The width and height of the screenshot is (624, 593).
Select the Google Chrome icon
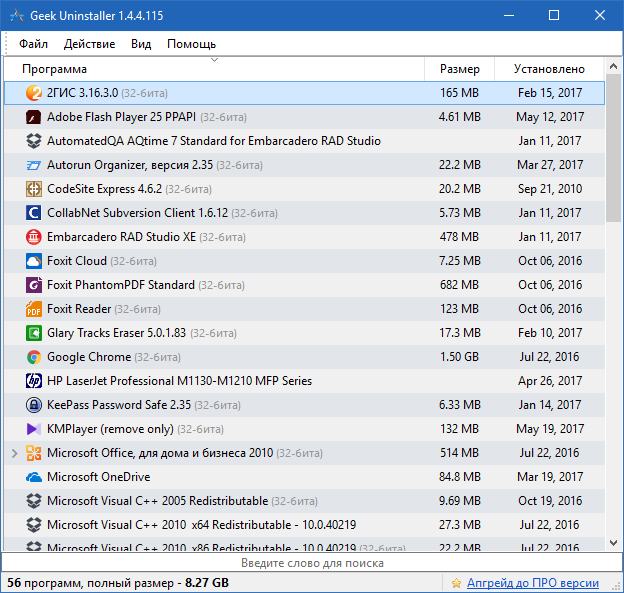click(33, 357)
